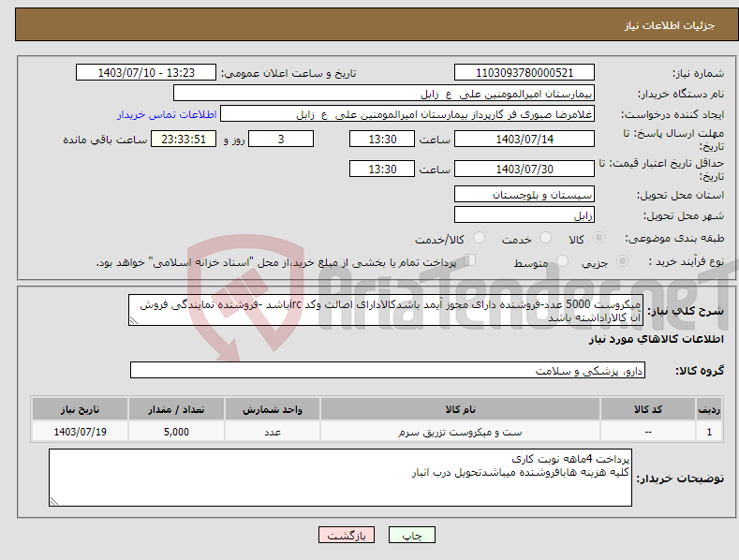This screenshot has width=739, height=560.
Task: Select the کالا radio button
Action: (x=599, y=238)
